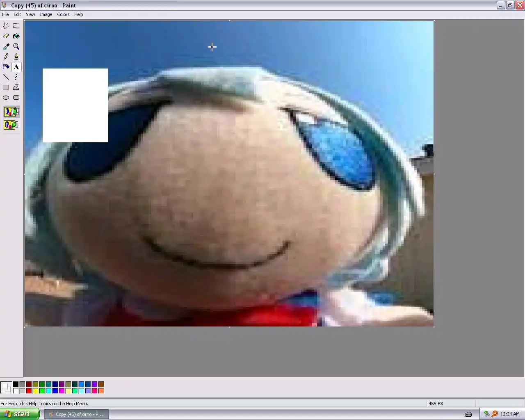The width and height of the screenshot is (525, 420).
Task: Enable the transparent background draw option
Action: 11,125
